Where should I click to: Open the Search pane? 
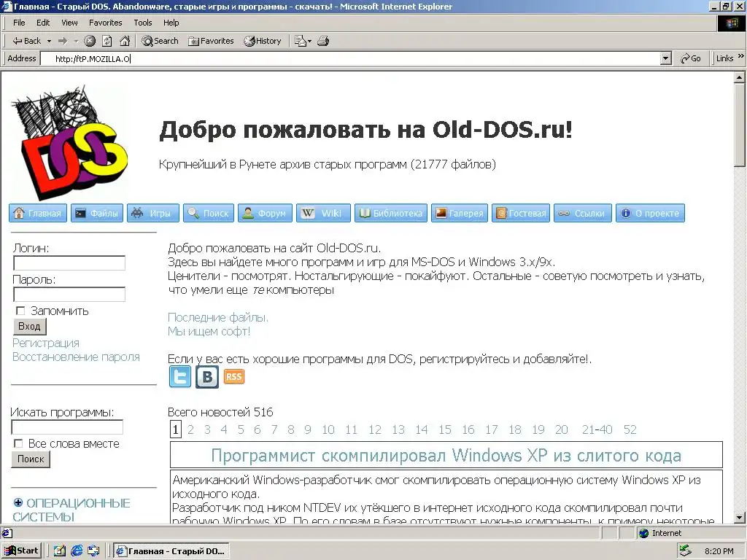(160, 41)
